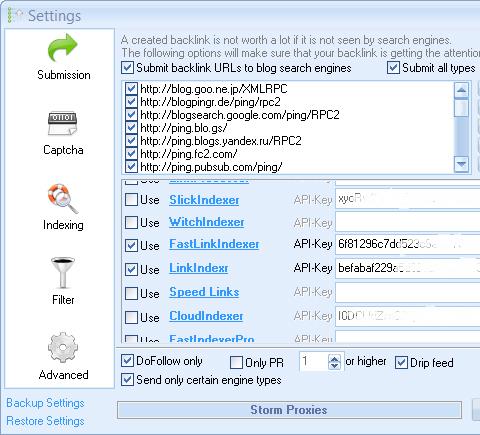Disable Use LinkIndexr checkbox

coord(131,269)
